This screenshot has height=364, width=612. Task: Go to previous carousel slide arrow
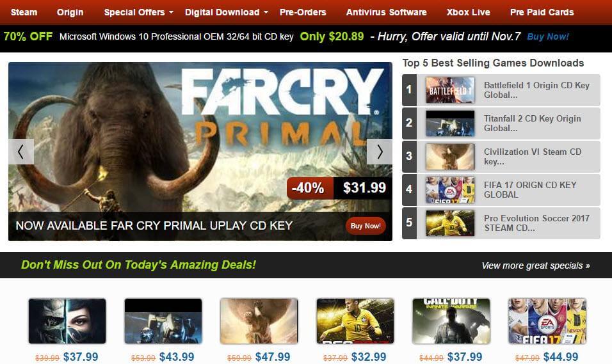[21, 152]
